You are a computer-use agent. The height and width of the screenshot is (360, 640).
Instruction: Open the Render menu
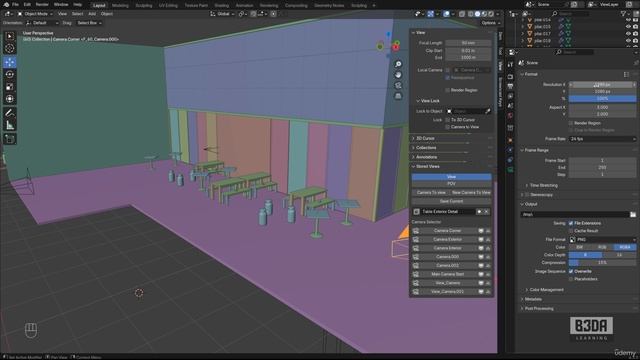42,4
